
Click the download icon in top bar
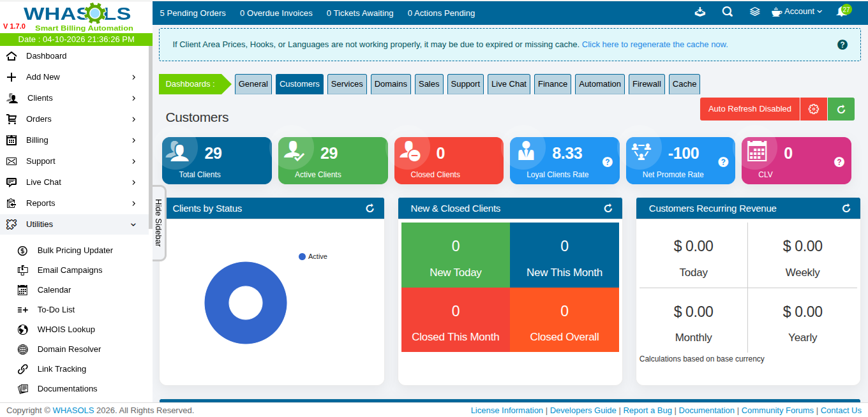tap(700, 12)
